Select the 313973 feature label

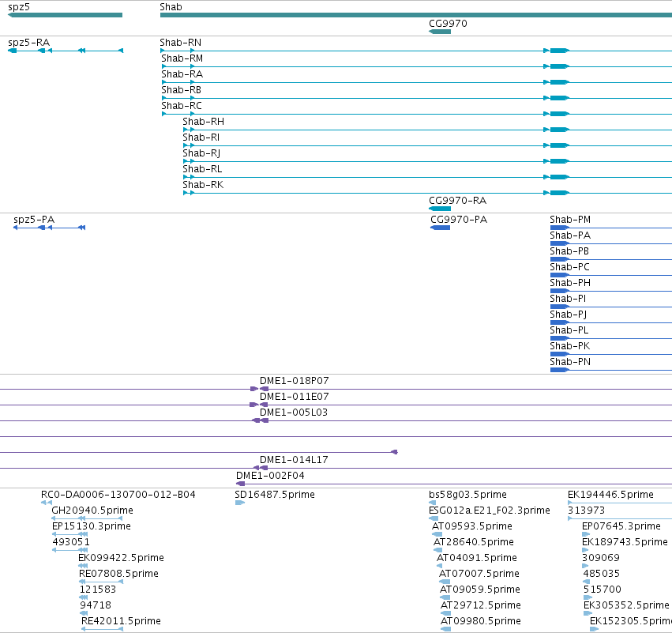tap(586, 511)
